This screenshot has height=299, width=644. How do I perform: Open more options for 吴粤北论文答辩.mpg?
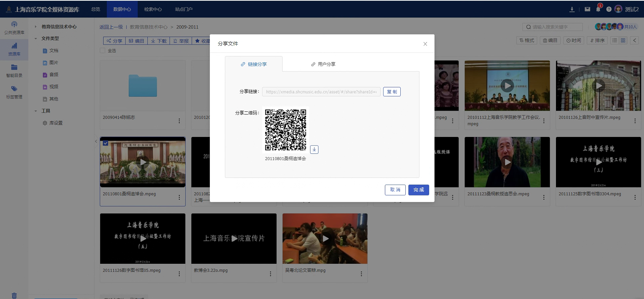point(361,274)
